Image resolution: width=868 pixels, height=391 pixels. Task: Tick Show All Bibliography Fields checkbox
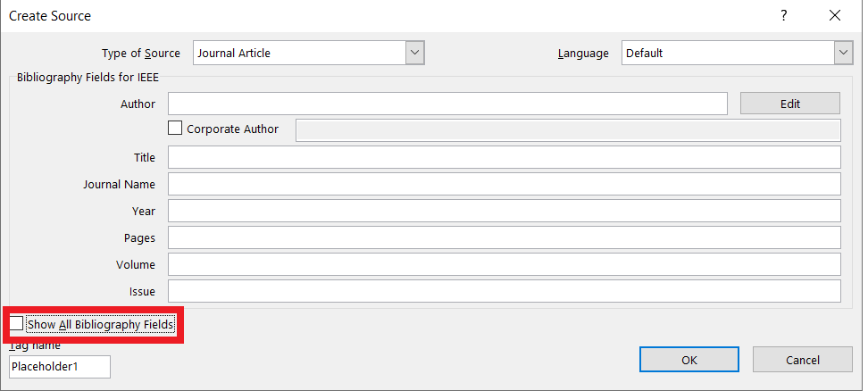click(17, 324)
